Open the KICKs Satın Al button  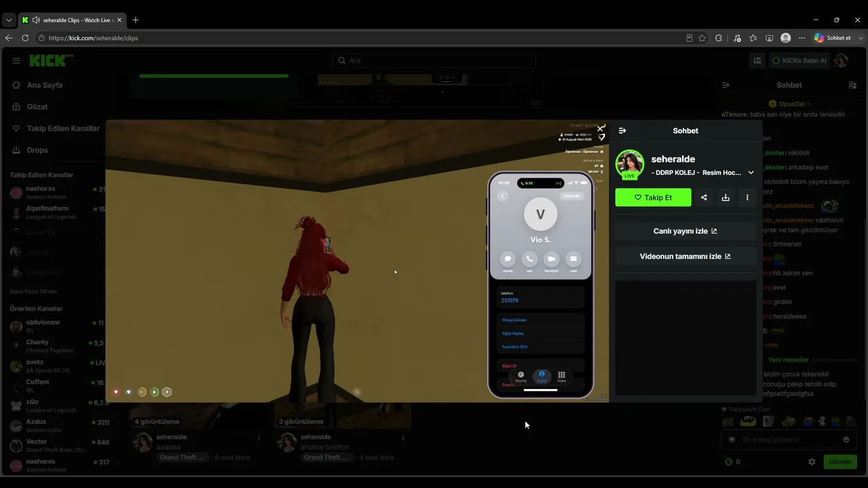click(800, 61)
